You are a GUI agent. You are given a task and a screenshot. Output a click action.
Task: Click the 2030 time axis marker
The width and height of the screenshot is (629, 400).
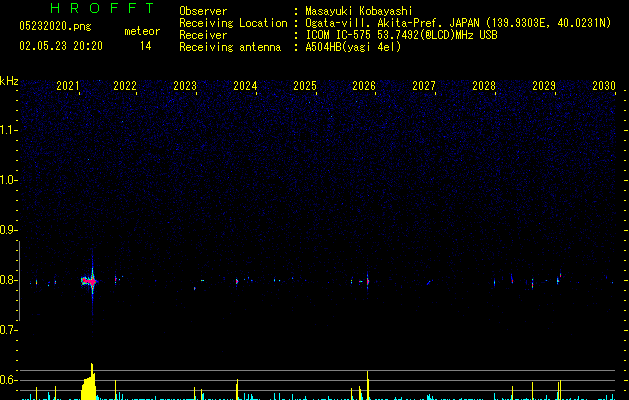point(604,86)
